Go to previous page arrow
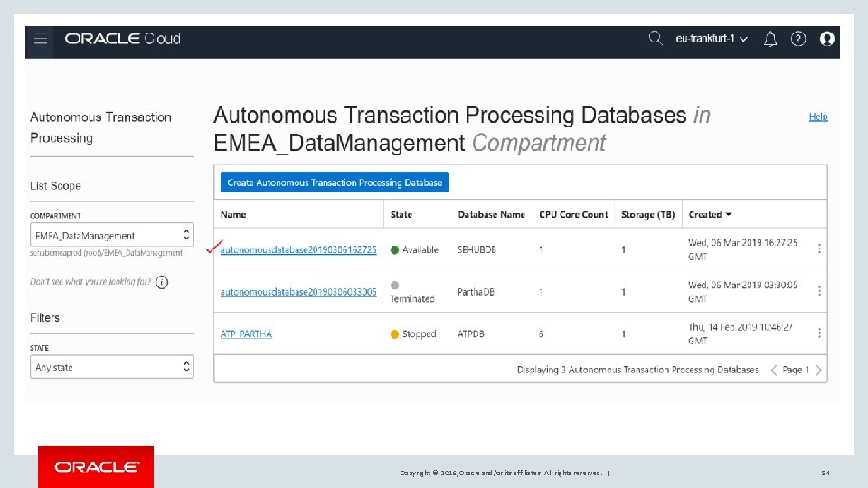The height and width of the screenshot is (488, 868). [773, 371]
